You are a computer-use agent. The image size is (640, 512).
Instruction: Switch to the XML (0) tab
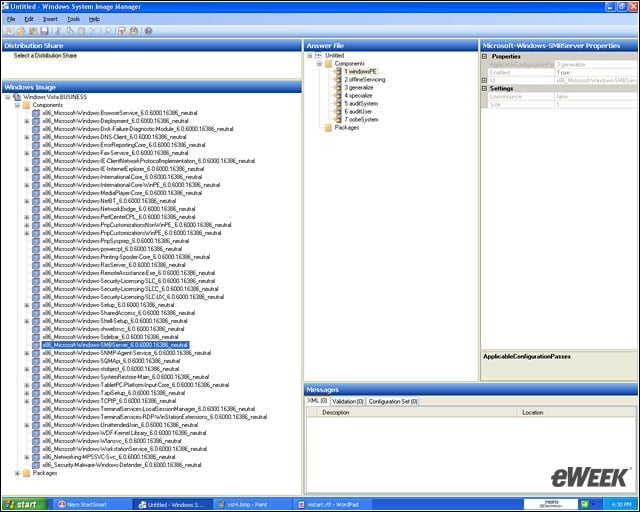pyautogui.click(x=317, y=401)
